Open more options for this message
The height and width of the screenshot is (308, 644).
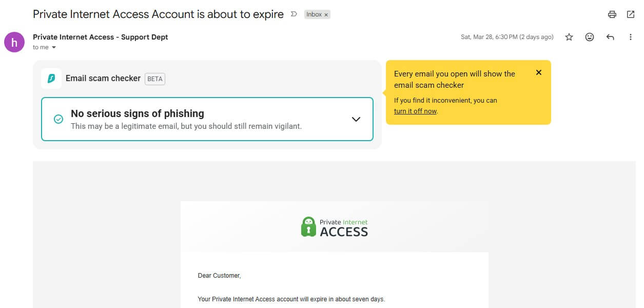pos(631,36)
